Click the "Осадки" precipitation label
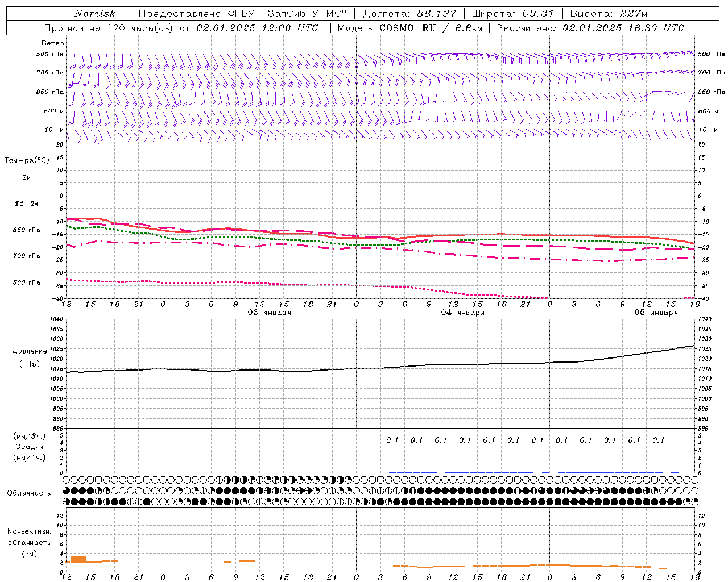The height and width of the screenshot is (582, 728). click(30, 447)
